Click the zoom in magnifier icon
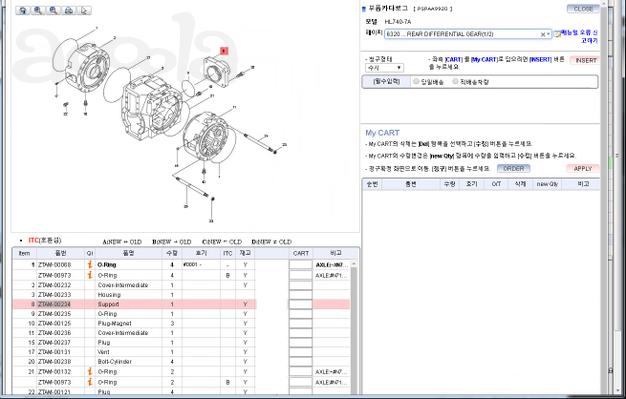 [38, 10]
